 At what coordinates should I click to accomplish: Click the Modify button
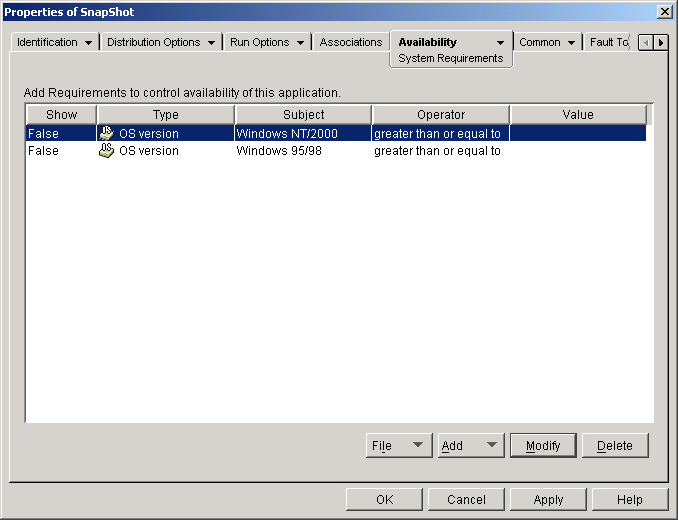(543, 445)
